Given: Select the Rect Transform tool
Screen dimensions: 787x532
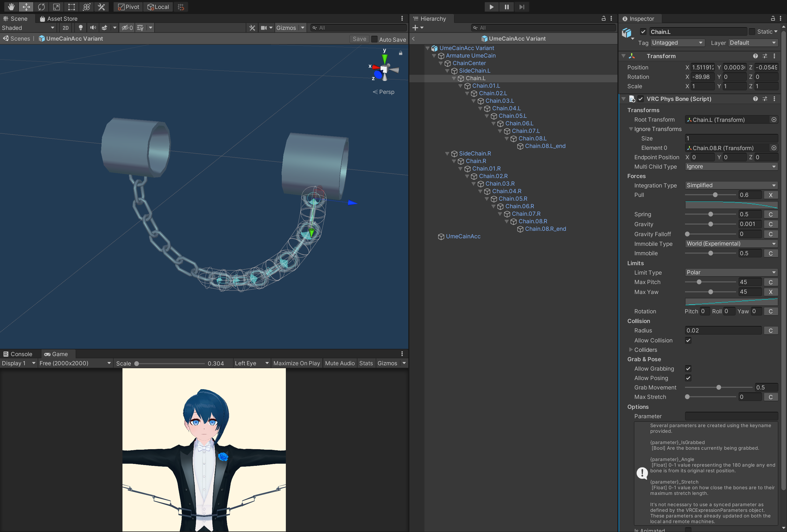Looking at the screenshot, I should click(x=71, y=7).
